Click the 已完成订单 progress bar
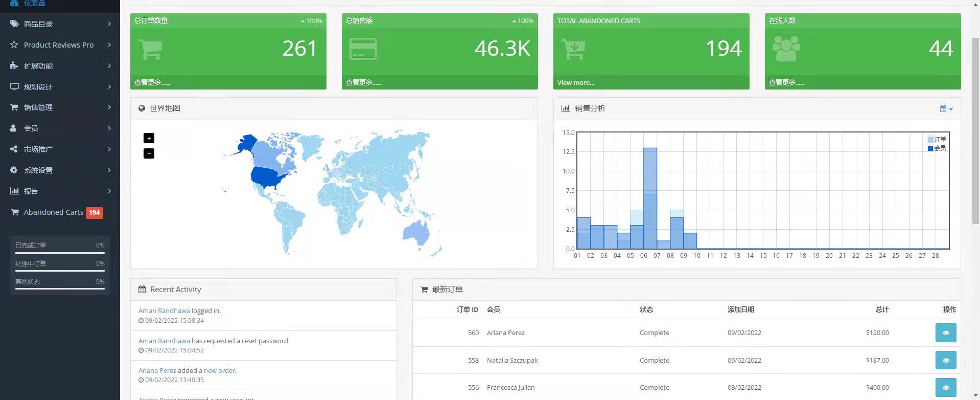Screen dimensions: 980x400 point(60,253)
